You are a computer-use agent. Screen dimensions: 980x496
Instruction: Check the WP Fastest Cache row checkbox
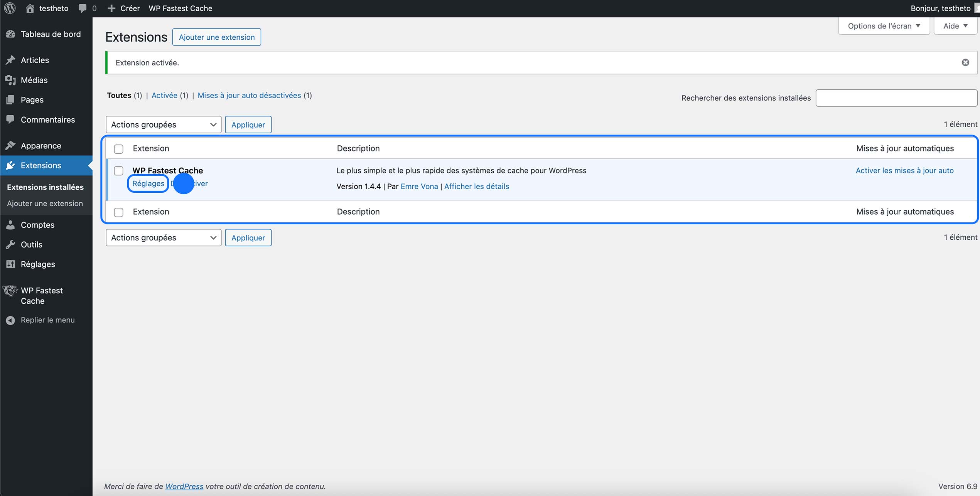(x=118, y=171)
